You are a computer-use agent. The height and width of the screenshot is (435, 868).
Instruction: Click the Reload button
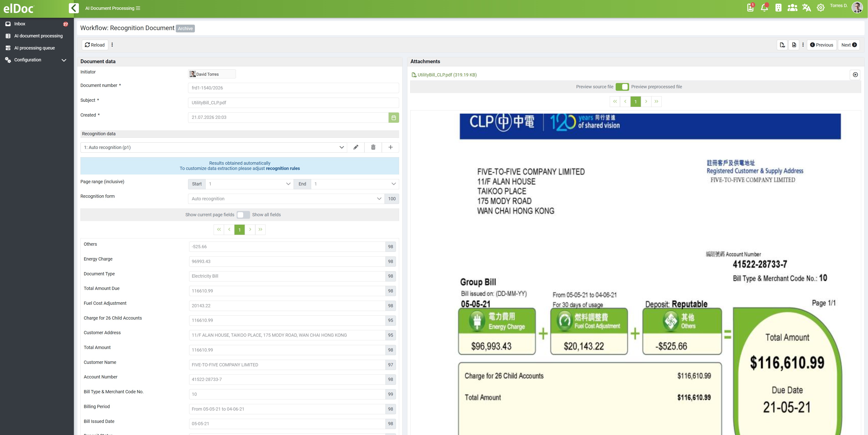tap(95, 45)
